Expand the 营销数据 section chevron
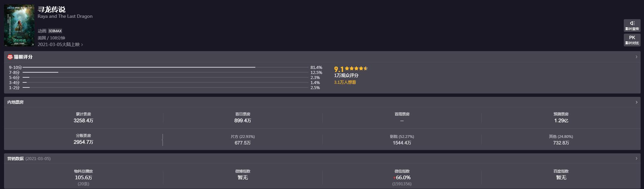This screenshot has height=189, width=644. click(636, 158)
